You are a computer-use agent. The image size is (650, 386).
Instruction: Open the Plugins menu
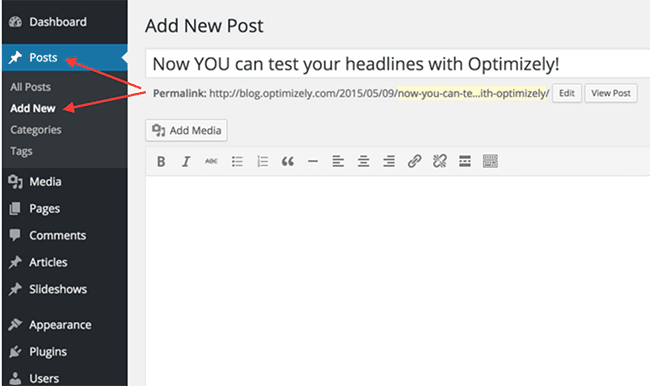pyautogui.click(x=65, y=352)
